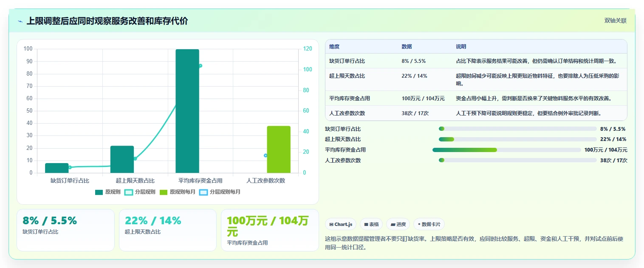The image size is (644, 268).
Task: Click the 缺货订单行占比 progress bar
Action: tap(518, 129)
